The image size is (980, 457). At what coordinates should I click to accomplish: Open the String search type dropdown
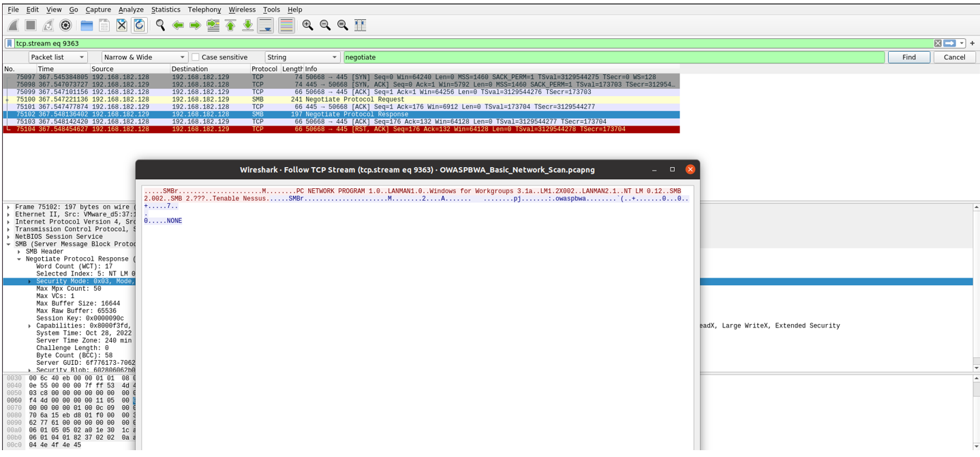click(302, 57)
